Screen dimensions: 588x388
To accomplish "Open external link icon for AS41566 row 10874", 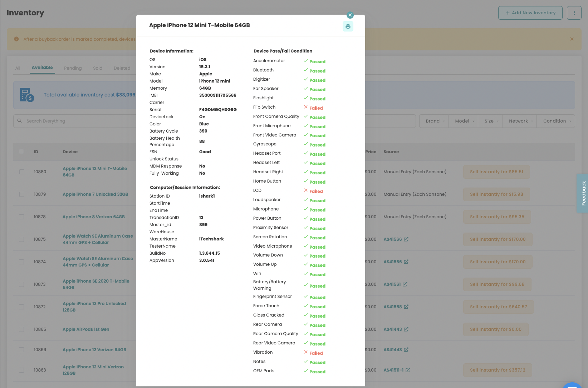I will coord(406,262).
